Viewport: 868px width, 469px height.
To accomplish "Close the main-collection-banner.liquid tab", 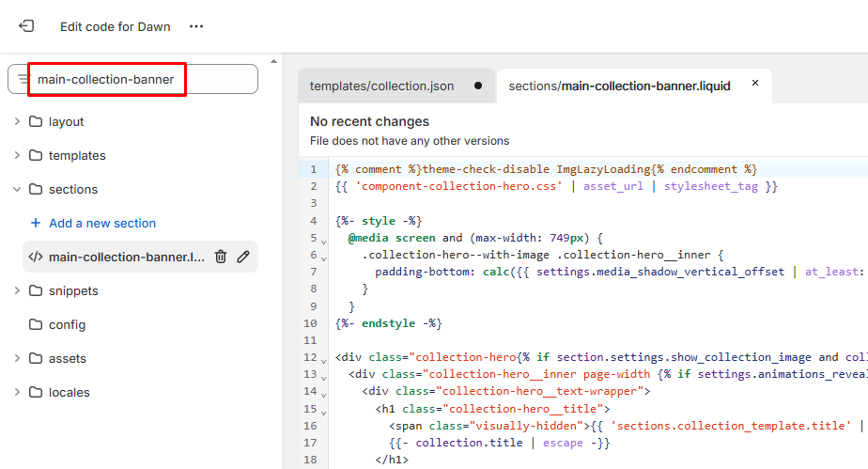I will (755, 83).
